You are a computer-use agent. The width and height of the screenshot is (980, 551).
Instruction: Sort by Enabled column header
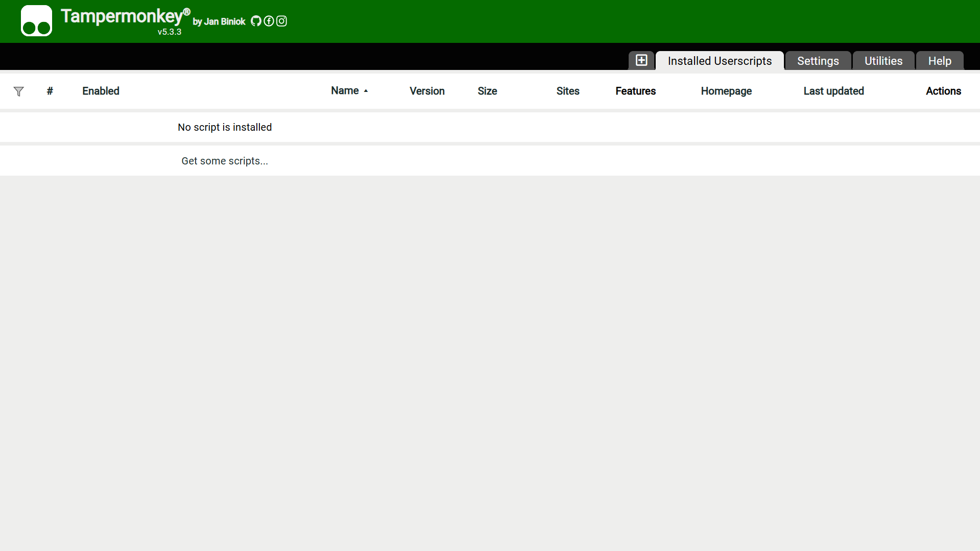pos(101,91)
